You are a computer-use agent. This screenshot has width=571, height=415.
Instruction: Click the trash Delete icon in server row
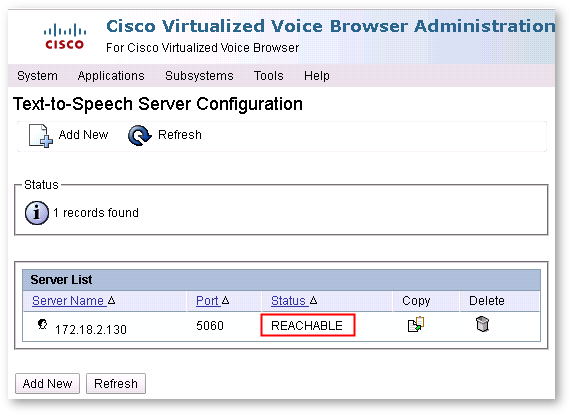[x=483, y=324]
